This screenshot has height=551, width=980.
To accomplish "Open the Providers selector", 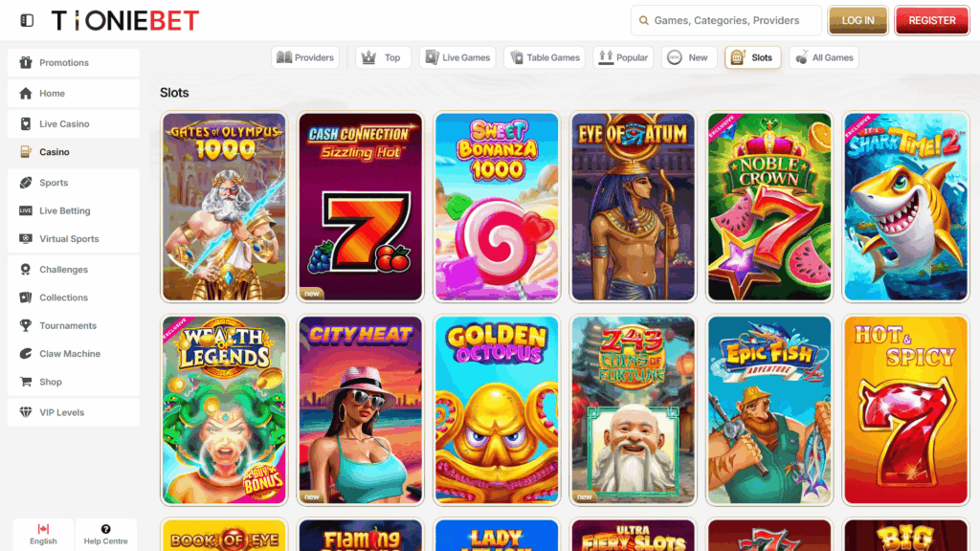I will click(305, 57).
